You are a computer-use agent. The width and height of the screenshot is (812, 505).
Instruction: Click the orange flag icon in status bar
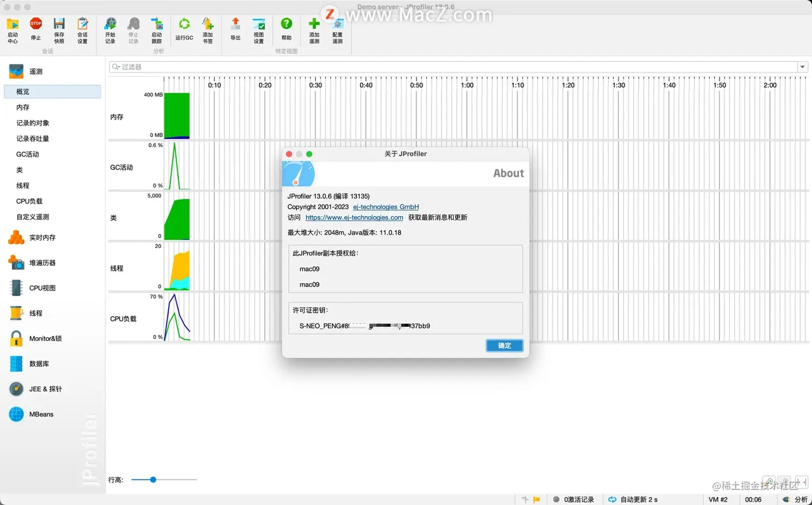coord(536,500)
